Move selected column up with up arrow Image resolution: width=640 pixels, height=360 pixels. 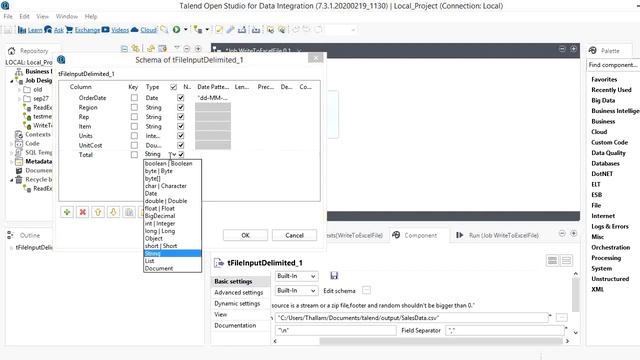pyautogui.click(x=98, y=212)
